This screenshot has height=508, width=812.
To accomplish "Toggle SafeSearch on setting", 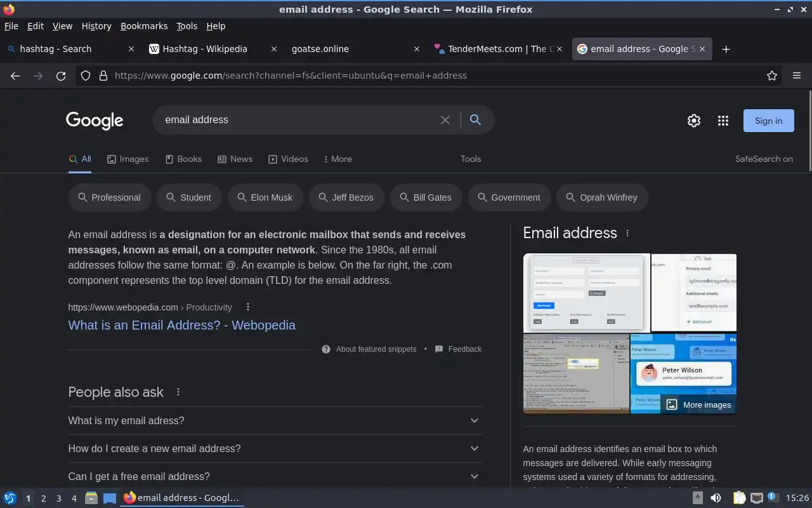I will click(x=764, y=159).
